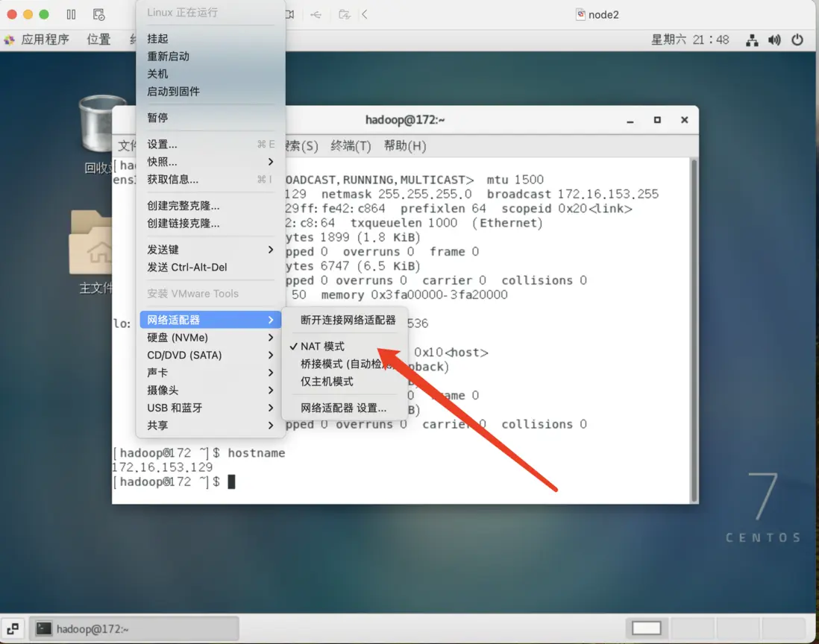Click the show desktop icon in taskbar
Screen dimensions: 819x644
point(13,628)
